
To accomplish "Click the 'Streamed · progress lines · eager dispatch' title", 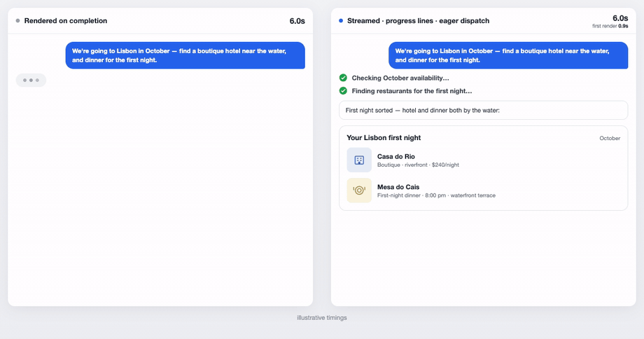I will click(x=418, y=20).
